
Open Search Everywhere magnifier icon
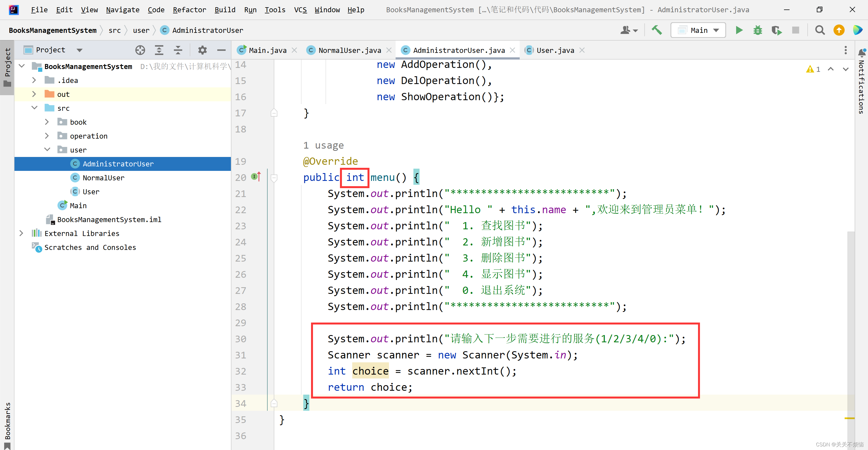[x=820, y=30]
